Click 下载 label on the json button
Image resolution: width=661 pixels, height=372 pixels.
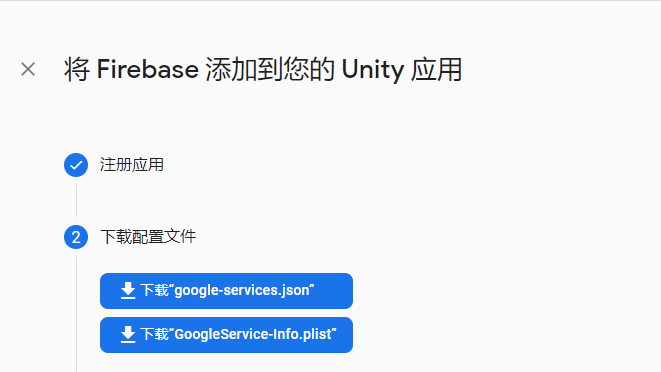[154, 291]
